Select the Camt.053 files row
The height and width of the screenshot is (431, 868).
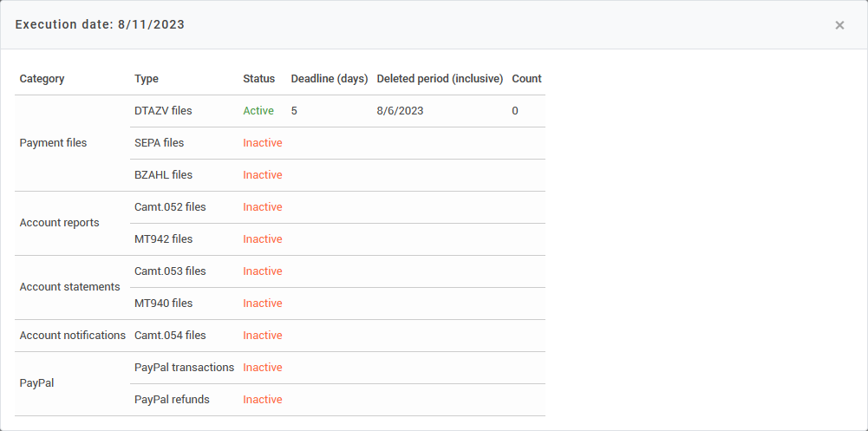pyautogui.click(x=170, y=271)
